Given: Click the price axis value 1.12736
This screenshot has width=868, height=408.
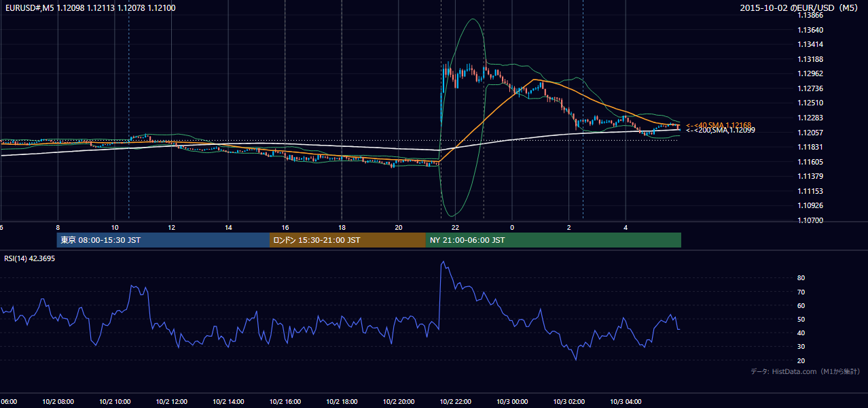Looking at the screenshot, I should 810,88.
